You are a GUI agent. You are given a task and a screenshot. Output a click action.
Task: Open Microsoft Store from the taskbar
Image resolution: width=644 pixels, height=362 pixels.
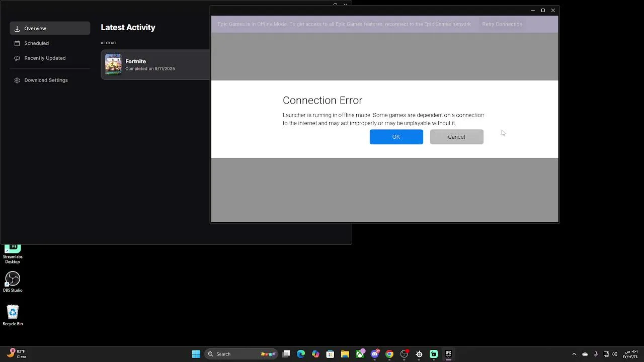pyautogui.click(x=330, y=354)
